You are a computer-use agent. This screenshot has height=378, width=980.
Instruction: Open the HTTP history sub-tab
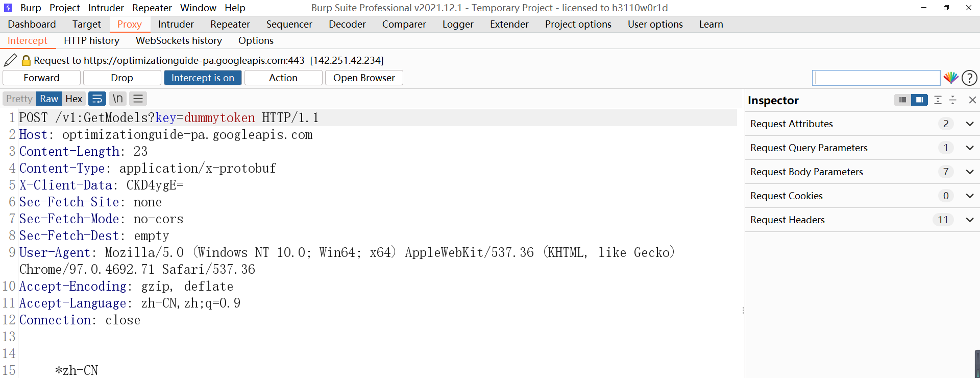92,40
